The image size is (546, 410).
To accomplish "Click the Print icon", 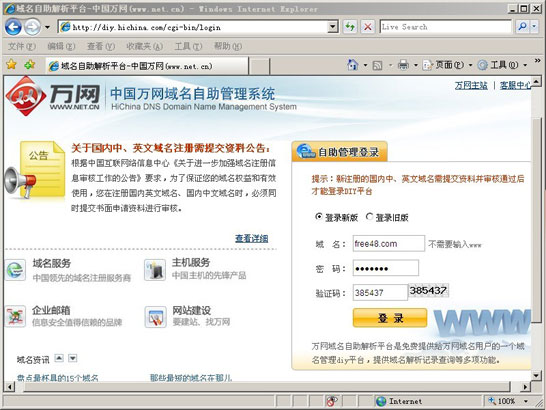I will click(403, 65).
